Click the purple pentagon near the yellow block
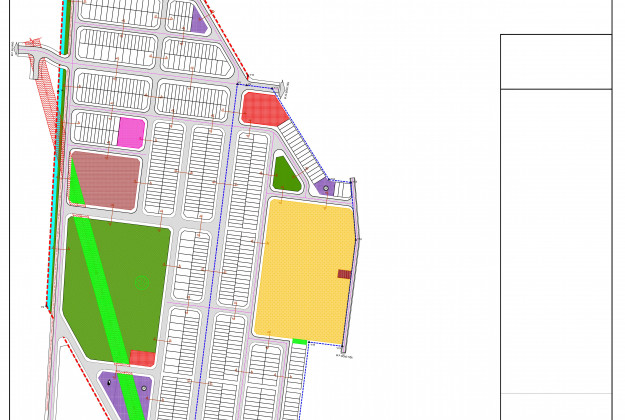 [324, 186]
